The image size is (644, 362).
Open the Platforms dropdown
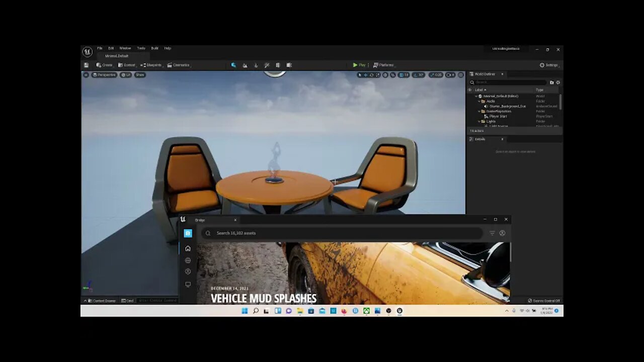click(383, 65)
